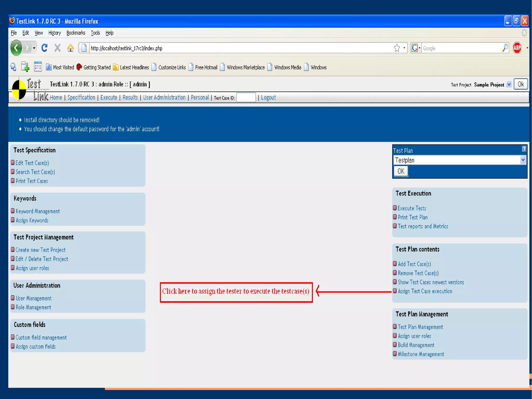532x399 pixels.
Task: Open the Personal navigation link
Action: coord(200,97)
